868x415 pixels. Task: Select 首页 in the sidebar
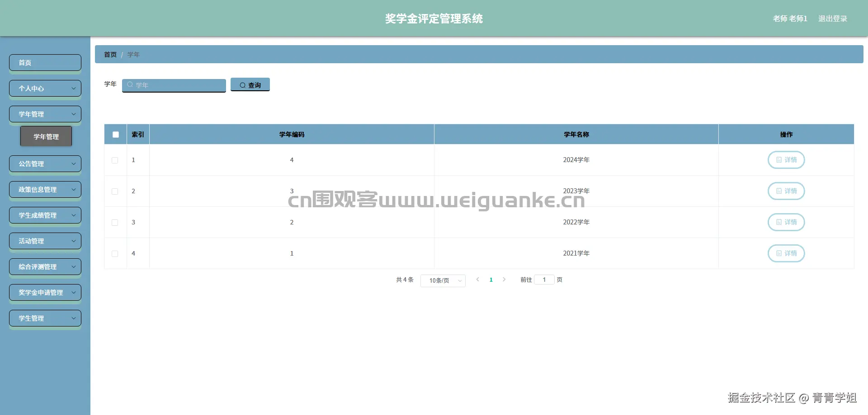tap(45, 62)
